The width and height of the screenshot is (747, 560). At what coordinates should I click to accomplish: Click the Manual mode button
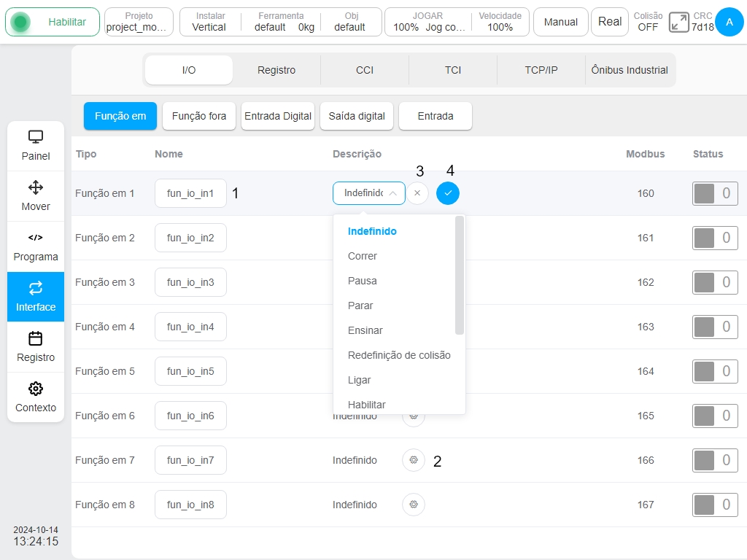[561, 22]
